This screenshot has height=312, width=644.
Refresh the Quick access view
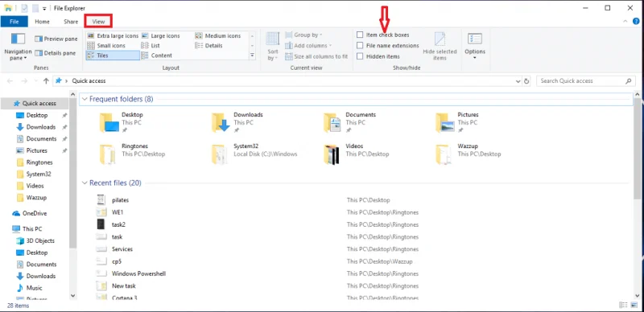tap(526, 81)
